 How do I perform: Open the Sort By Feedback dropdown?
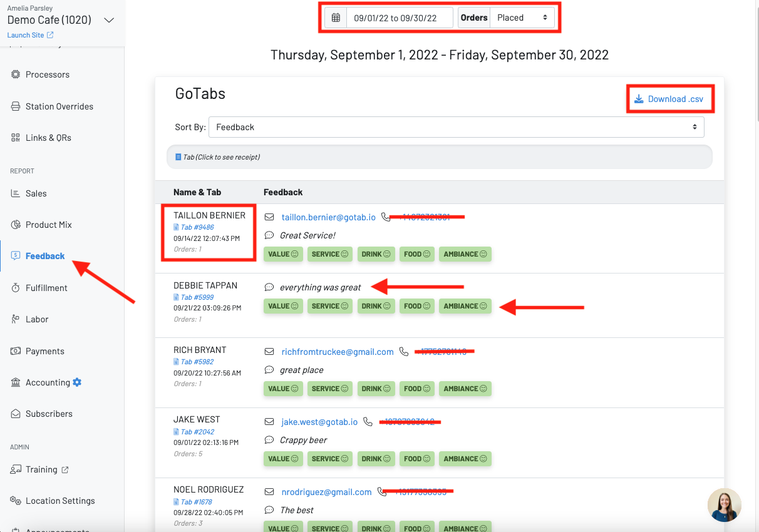click(456, 127)
